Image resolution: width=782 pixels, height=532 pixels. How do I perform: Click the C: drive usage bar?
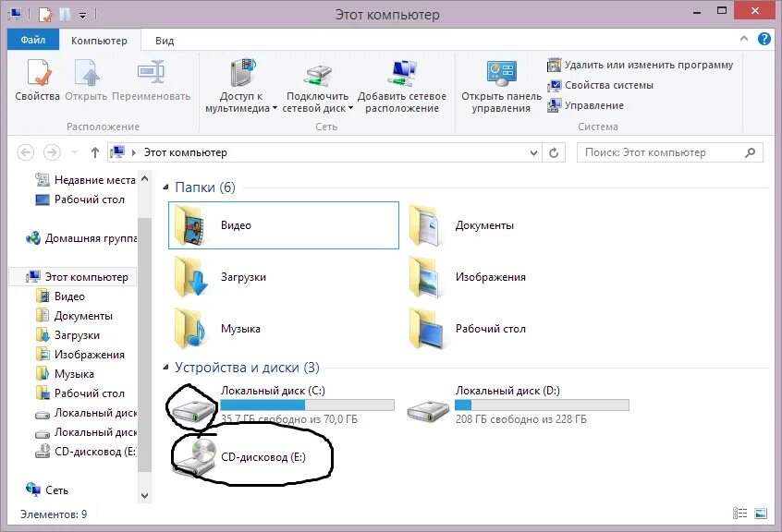[x=307, y=405]
